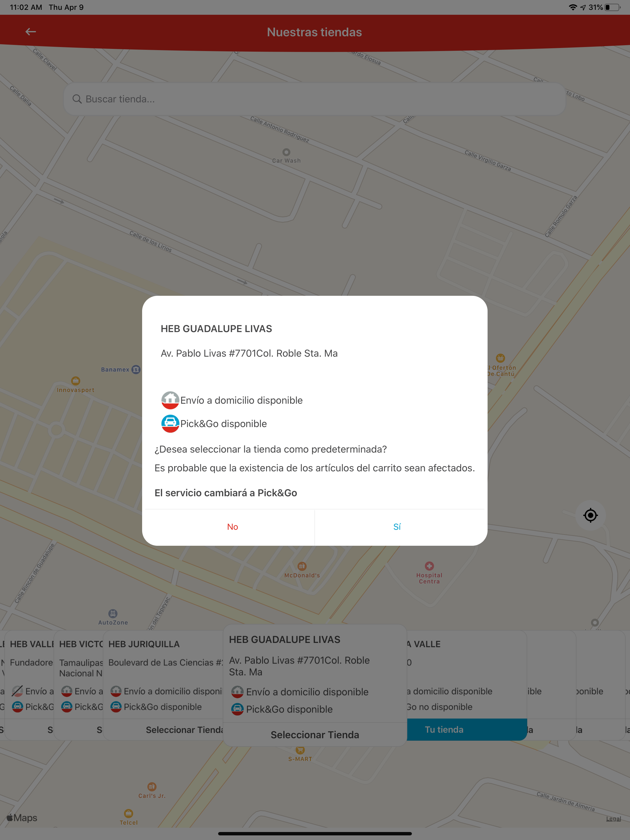Click the home delivery icon in the dialog
Viewport: 630px width, 840px height.
(170, 400)
